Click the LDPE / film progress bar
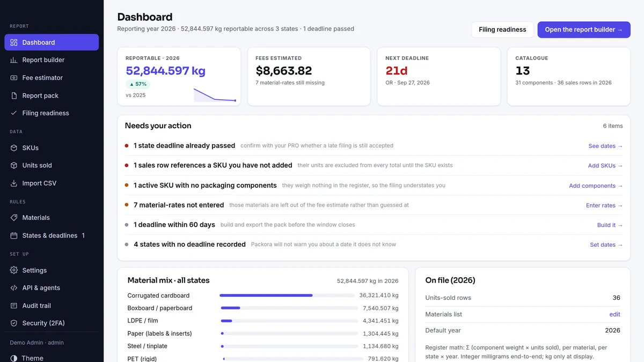 coord(289,321)
